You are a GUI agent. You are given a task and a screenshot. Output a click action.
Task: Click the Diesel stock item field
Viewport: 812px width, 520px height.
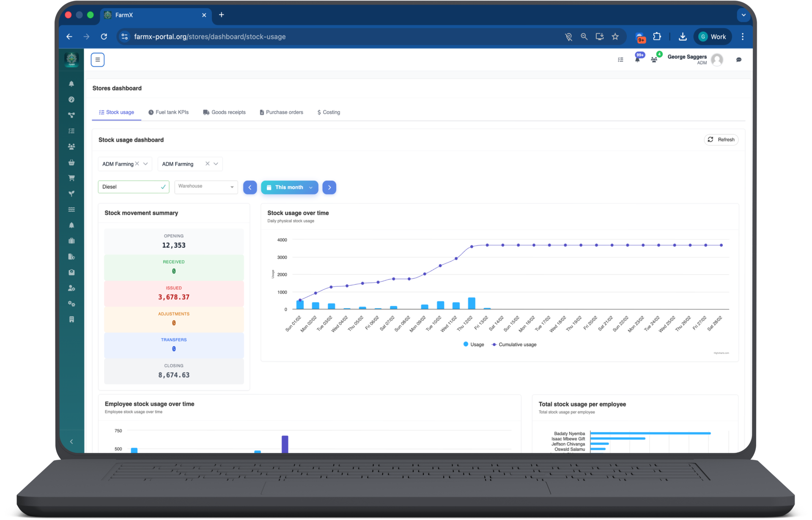pos(134,187)
